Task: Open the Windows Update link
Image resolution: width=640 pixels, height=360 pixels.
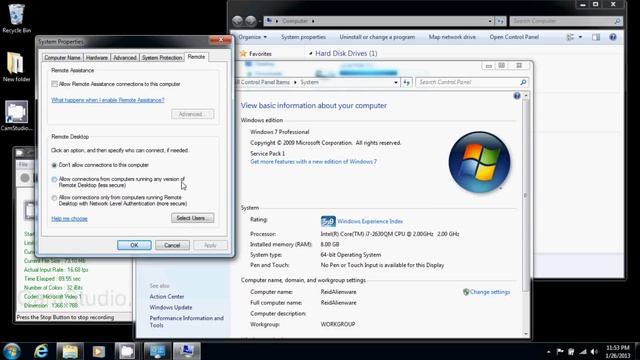Action: coord(171,307)
